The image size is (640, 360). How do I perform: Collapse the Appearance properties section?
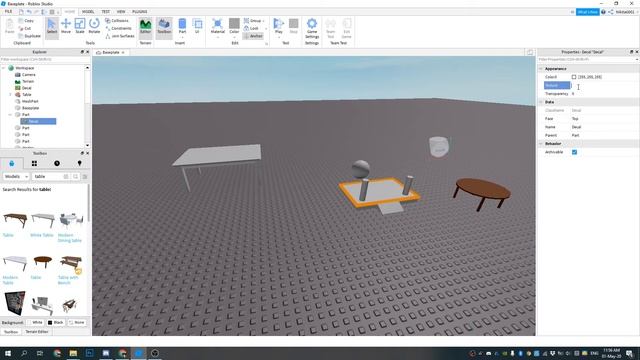pos(541,69)
